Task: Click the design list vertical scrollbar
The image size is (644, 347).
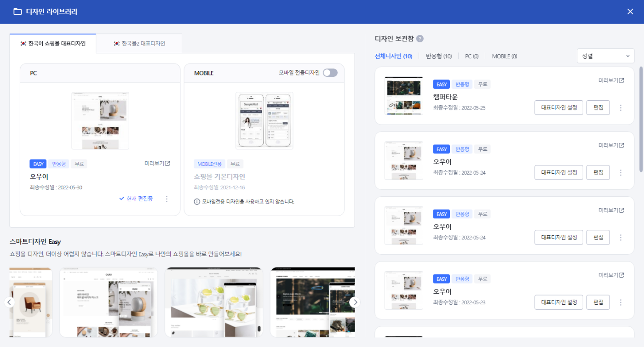Action: click(641, 119)
